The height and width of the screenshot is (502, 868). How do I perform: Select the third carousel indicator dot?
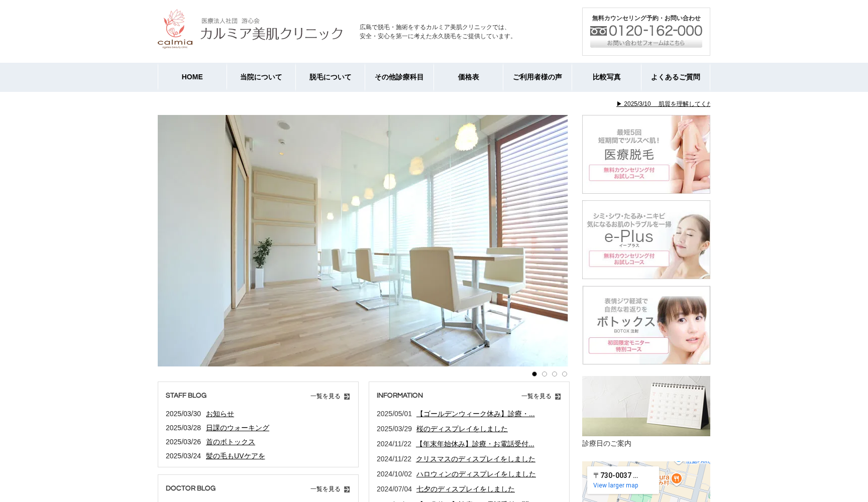555,373
